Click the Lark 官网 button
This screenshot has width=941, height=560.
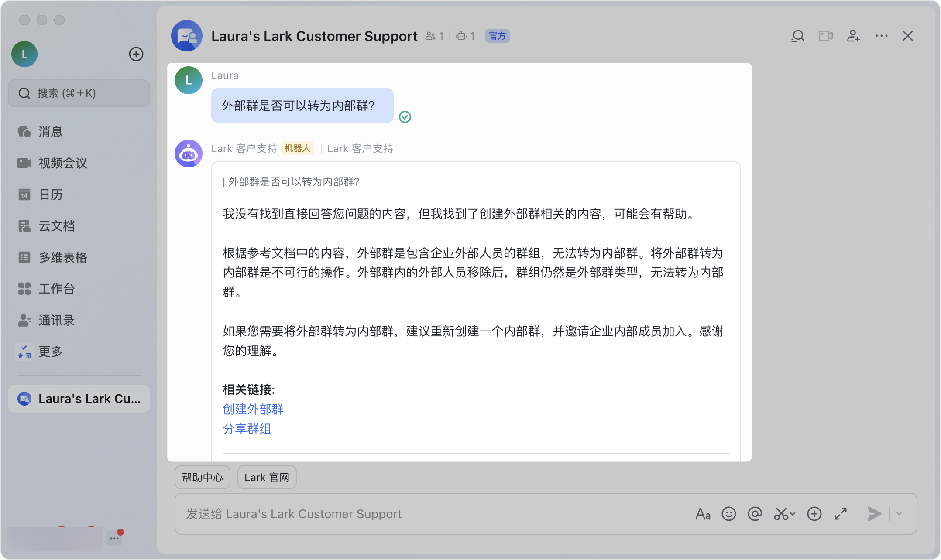[267, 477]
